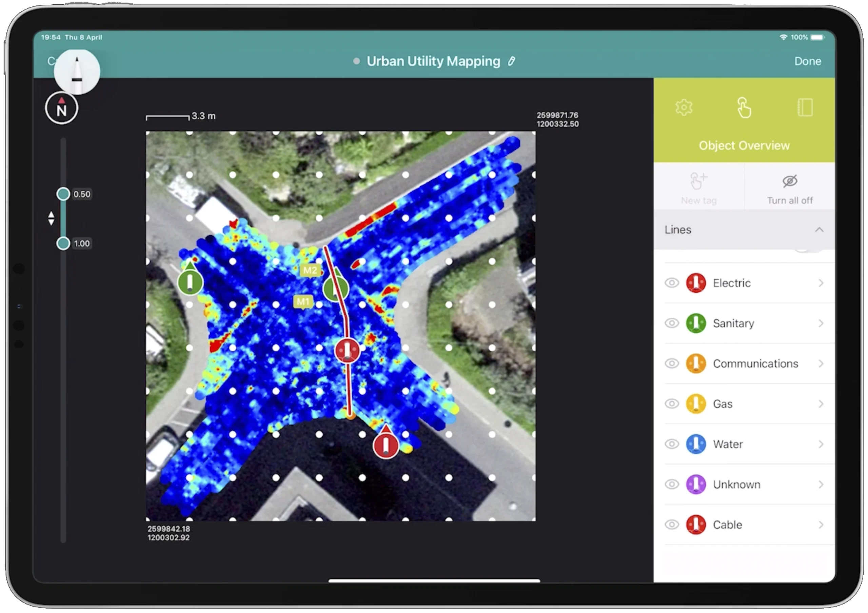Click the red Electric line marker icon
The width and height of the screenshot is (868, 613).
tap(696, 283)
